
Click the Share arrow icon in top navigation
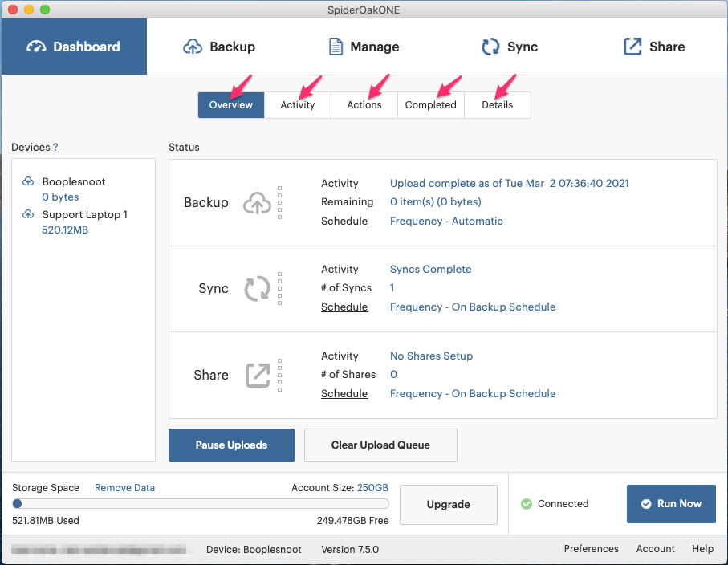(x=632, y=47)
